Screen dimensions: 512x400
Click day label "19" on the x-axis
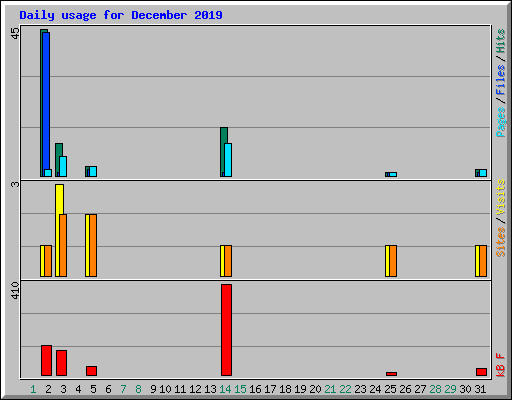300,389
